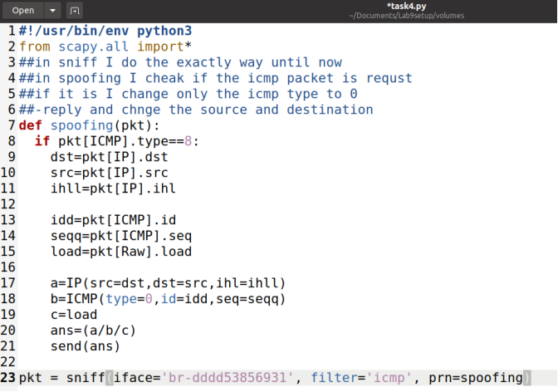Click the line 'b=ICMP(type=0,id=idd,seq=seqq)'
This screenshot has height=392, width=558.
click(168, 298)
